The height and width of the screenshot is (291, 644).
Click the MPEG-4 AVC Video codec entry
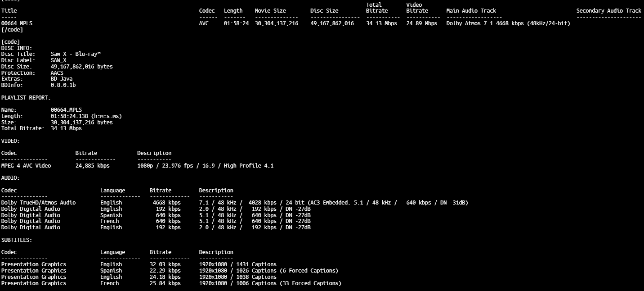pos(26,166)
